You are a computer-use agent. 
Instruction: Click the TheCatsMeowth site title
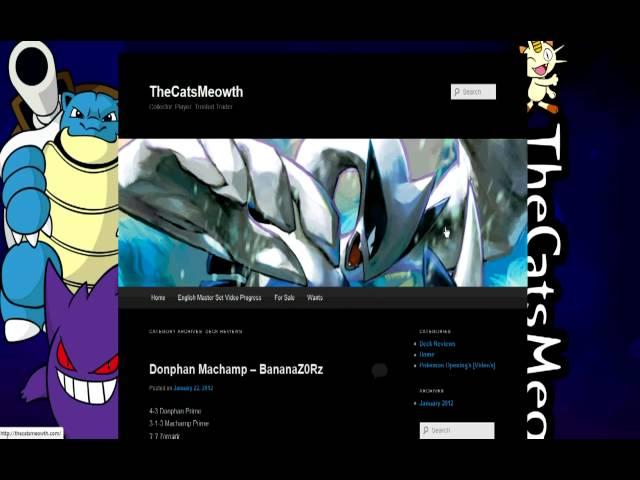[196, 91]
